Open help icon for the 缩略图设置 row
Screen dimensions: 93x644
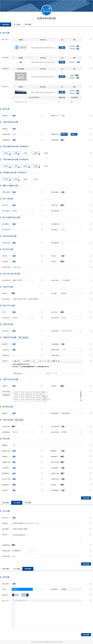(90, 69)
